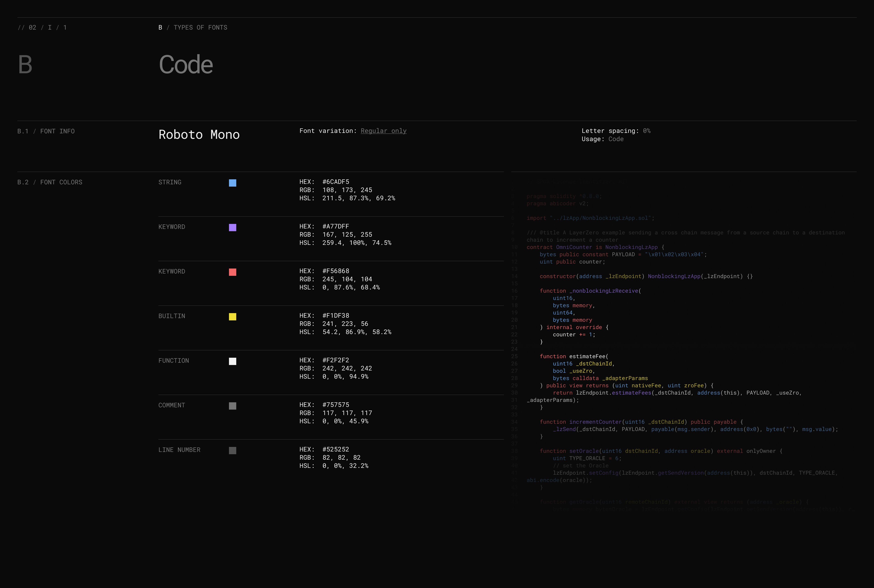Click the 'B.2 / FONT COLORS' section label

click(x=50, y=182)
